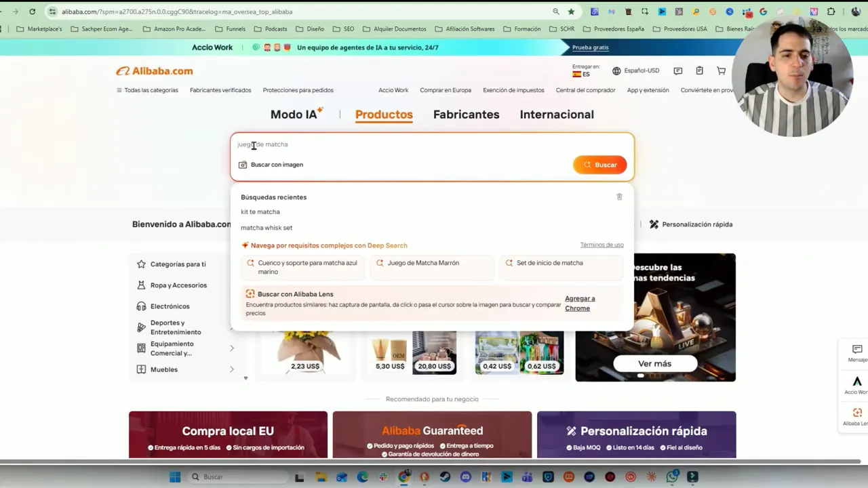The width and height of the screenshot is (868, 488).
Task: Switch to the Internacional tab
Action: click(x=557, y=115)
